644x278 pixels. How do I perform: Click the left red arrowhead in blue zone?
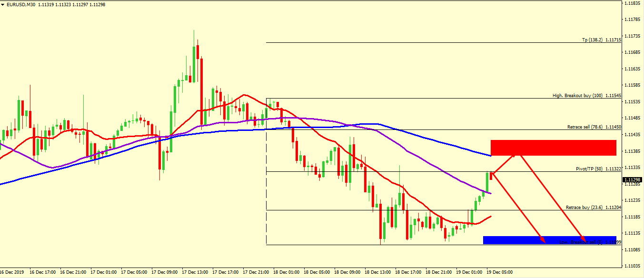(x=542, y=240)
